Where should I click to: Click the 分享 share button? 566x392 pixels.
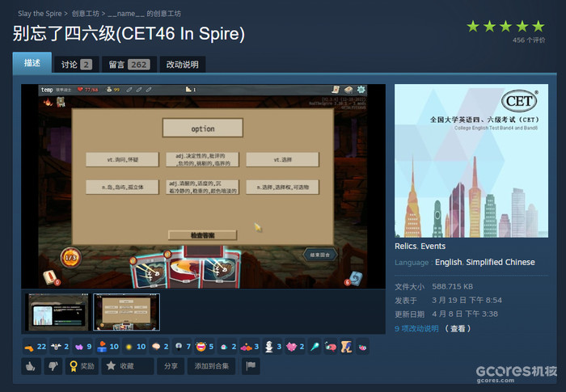[171, 366]
